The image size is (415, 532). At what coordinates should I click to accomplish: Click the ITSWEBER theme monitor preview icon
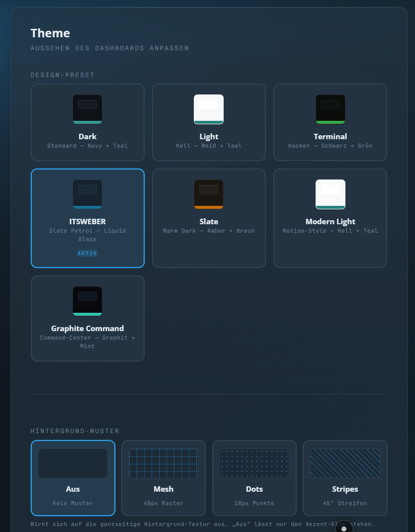point(87,194)
